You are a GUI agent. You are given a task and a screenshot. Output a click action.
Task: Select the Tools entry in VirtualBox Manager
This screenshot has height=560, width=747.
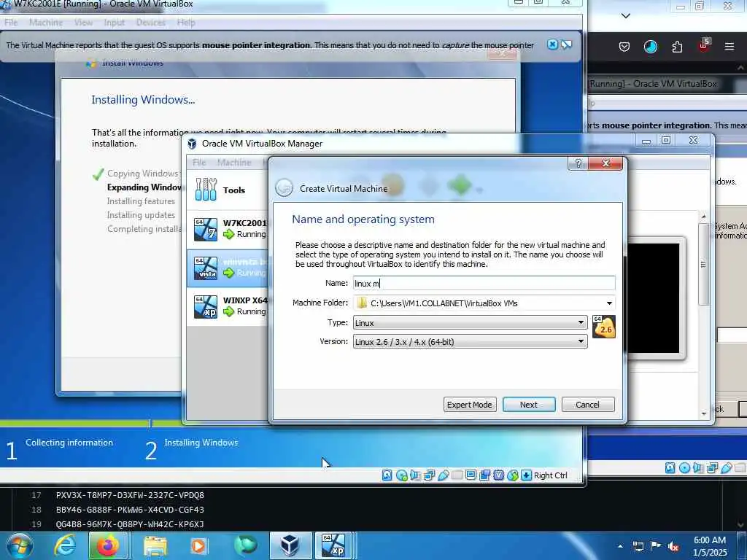pos(228,190)
